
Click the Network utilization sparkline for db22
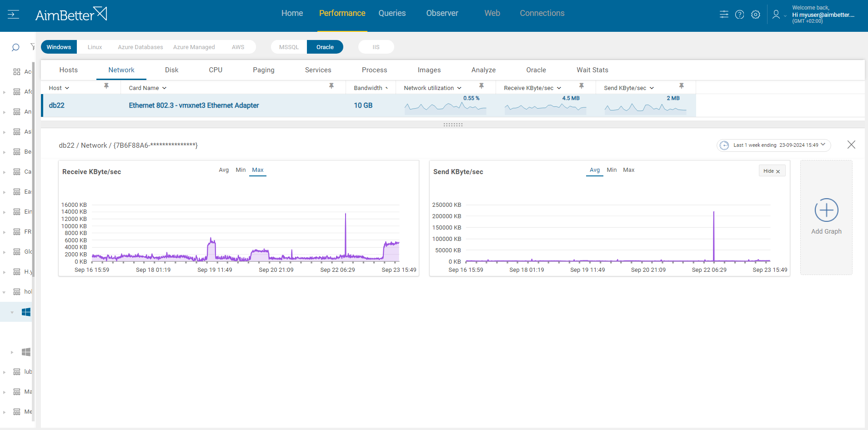coord(446,107)
